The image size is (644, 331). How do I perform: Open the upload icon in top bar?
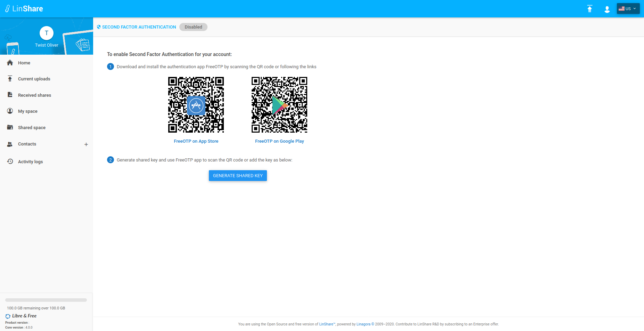[x=590, y=9]
